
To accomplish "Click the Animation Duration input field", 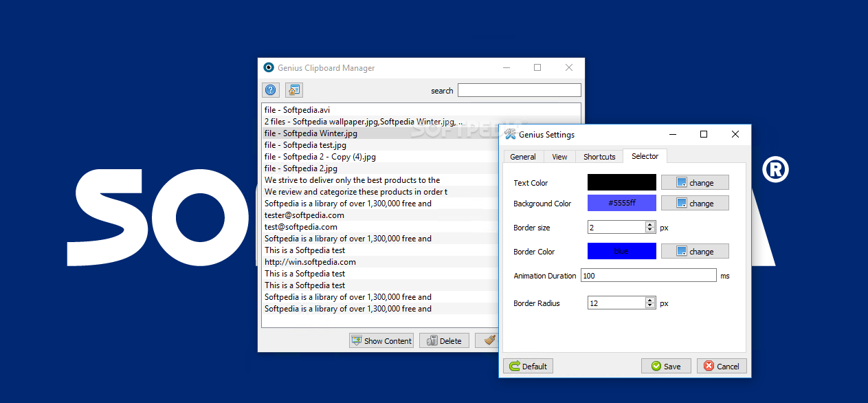I will click(x=649, y=275).
